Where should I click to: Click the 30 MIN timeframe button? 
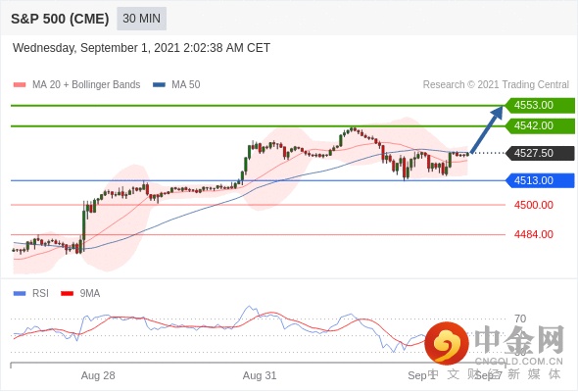tap(141, 19)
